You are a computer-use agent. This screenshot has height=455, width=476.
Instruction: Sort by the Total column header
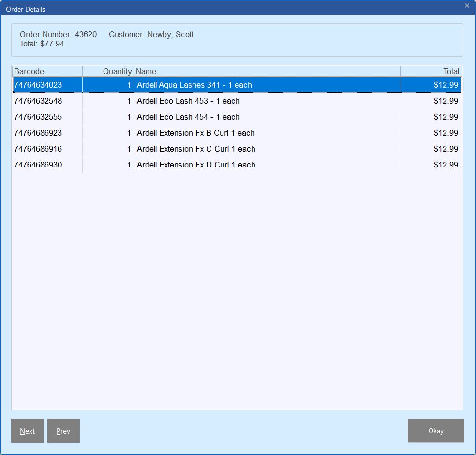(431, 71)
